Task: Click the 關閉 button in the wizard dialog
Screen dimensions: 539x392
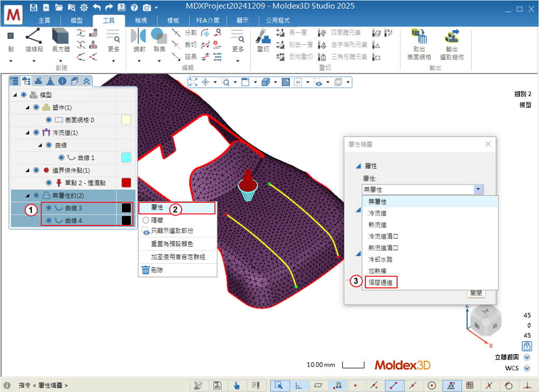Action: (476, 293)
